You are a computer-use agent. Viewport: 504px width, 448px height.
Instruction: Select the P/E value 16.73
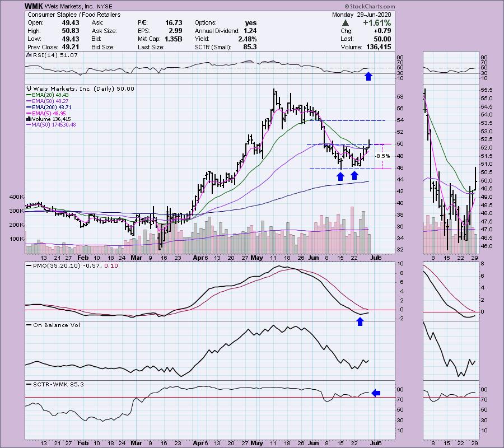click(174, 23)
